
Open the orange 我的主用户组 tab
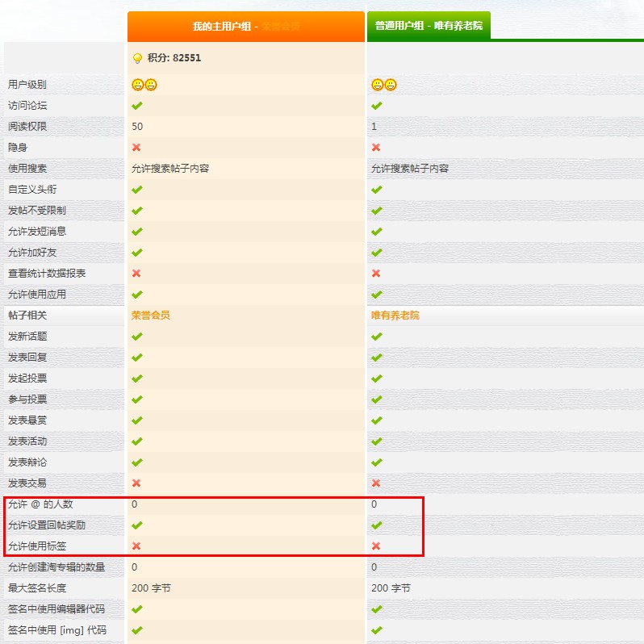point(245,27)
